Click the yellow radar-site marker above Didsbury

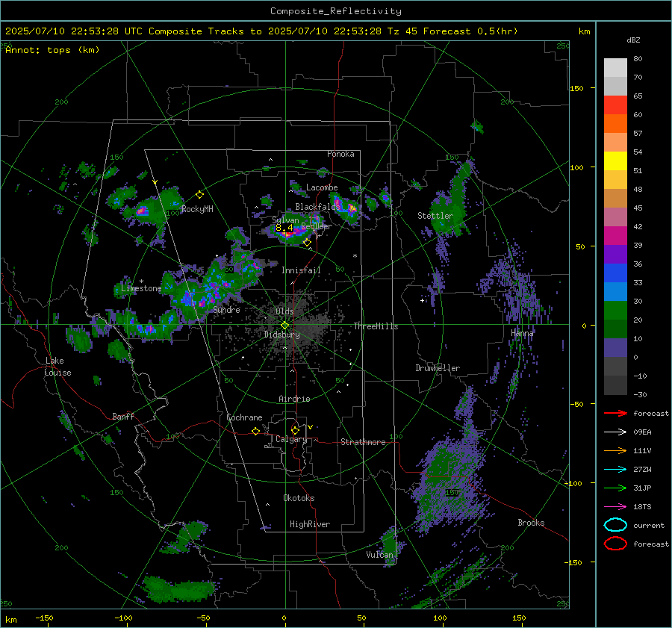[x=284, y=325]
